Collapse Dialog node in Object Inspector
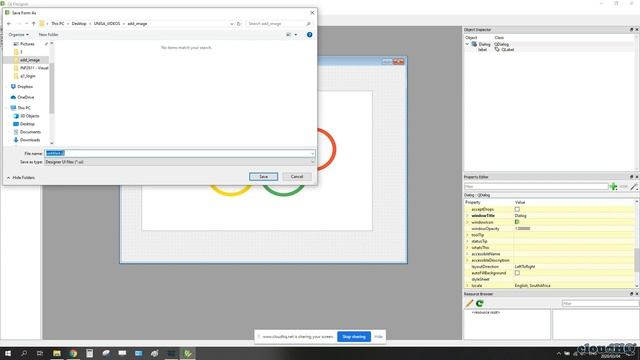Viewport: 640px width, 360px height. [x=467, y=44]
